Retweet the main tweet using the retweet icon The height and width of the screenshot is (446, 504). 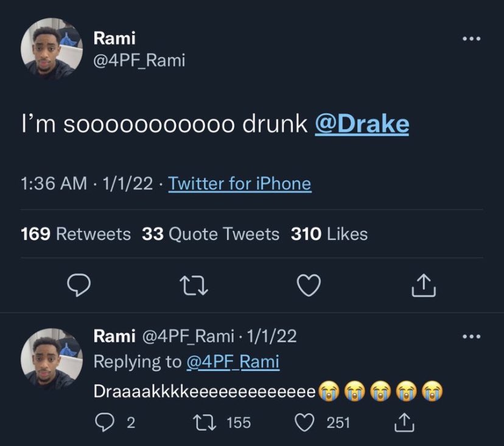(x=194, y=286)
